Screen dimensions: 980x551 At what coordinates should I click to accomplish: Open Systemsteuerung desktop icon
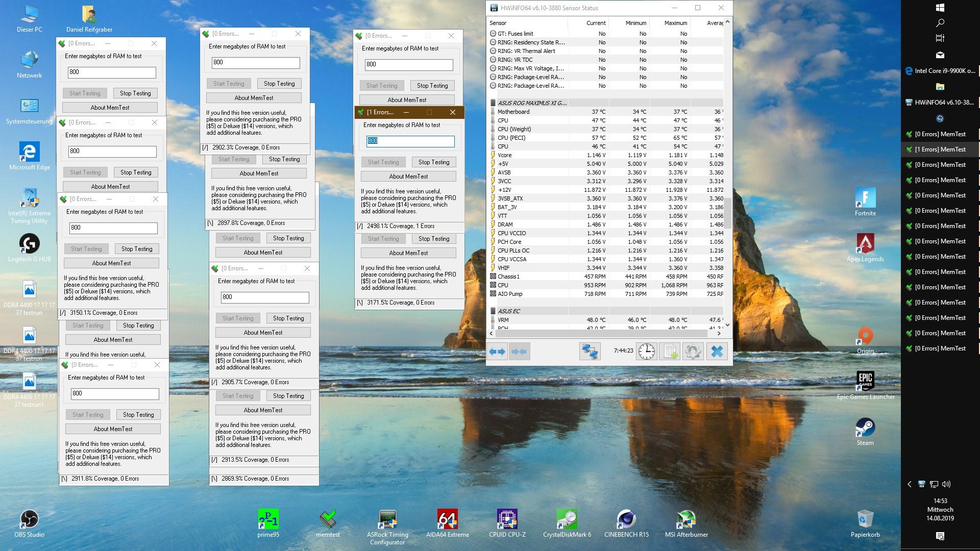click(29, 111)
